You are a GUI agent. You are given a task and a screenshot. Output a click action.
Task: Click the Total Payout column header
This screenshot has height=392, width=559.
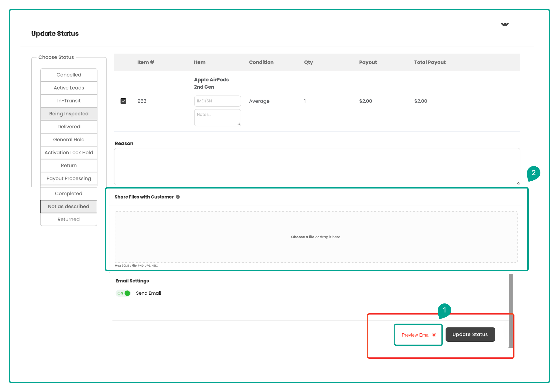click(430, 62)
